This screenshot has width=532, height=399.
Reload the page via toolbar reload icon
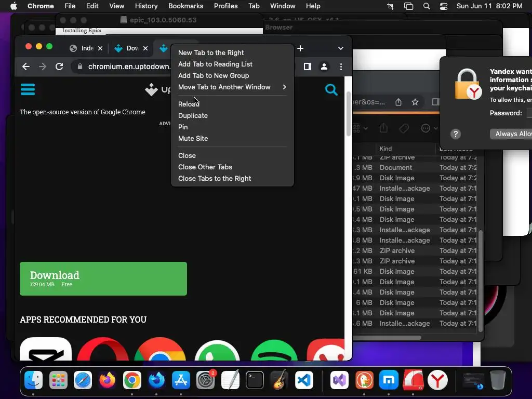click(59, 66)
